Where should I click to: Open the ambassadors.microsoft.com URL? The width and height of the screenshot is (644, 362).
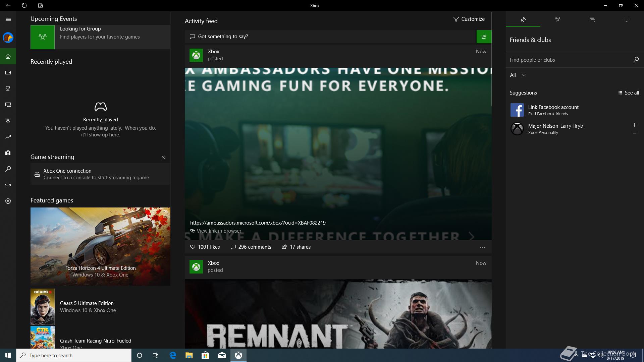tap(258, 223)
